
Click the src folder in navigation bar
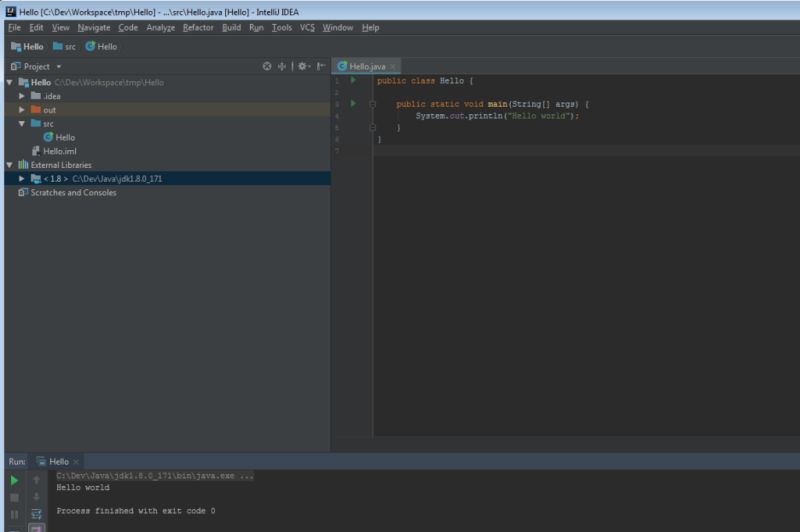(64, 46)
